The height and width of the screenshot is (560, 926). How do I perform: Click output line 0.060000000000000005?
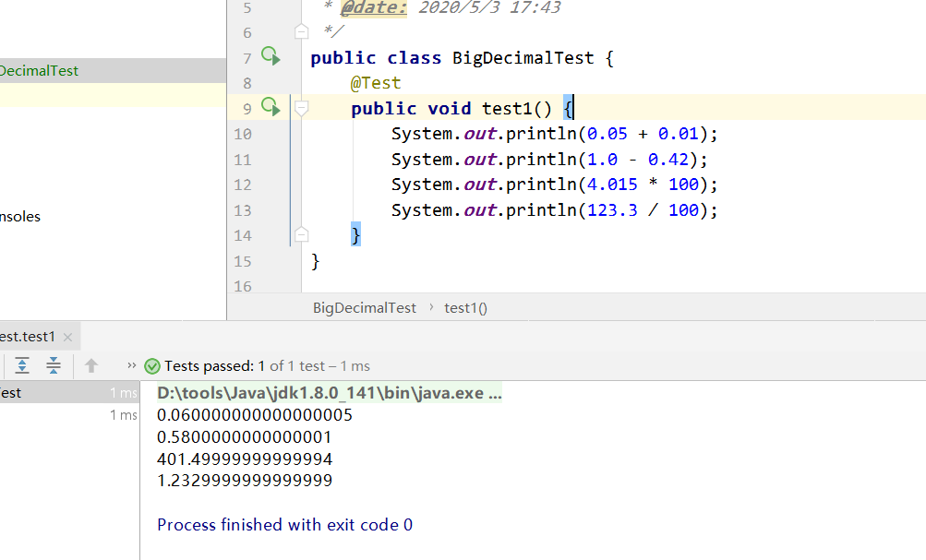click(x=255, y=415)
